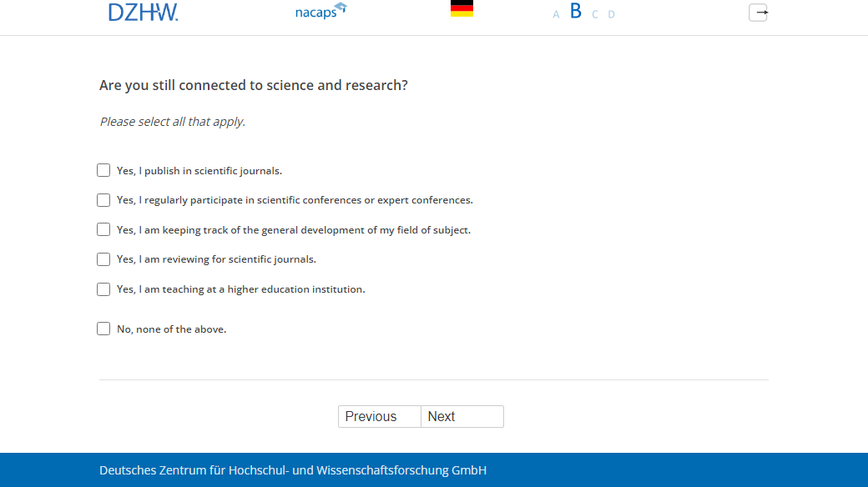Select largest font size D
Screen dimensions: 868x487
coord(611,14)
